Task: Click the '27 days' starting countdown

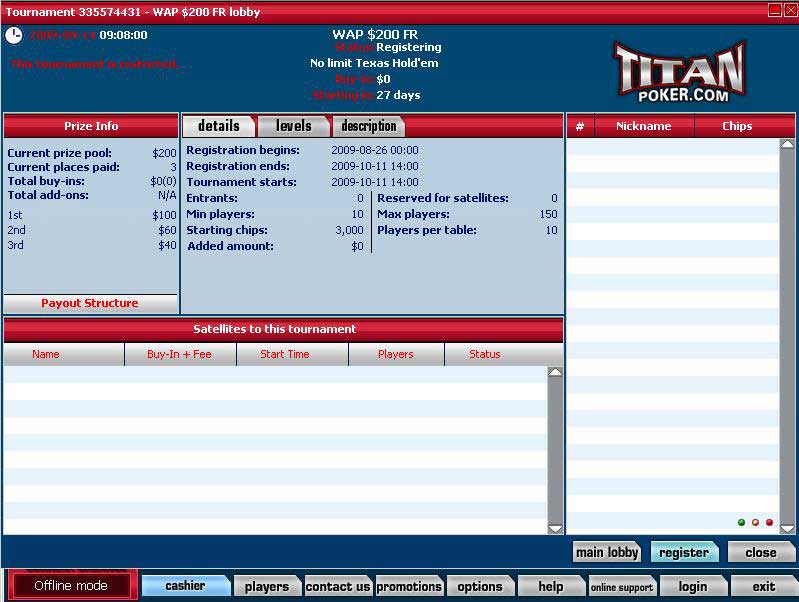Action: point(398,95)
